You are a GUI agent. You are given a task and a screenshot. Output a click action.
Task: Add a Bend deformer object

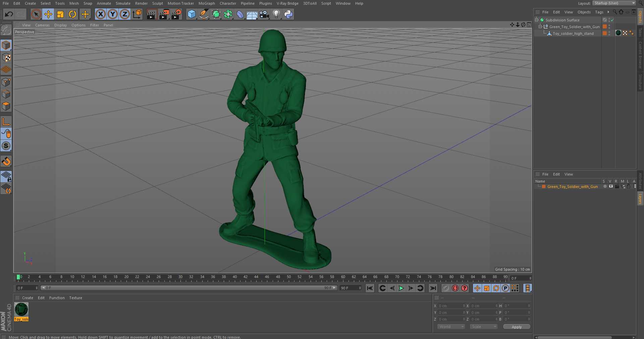tap(240, 14)
